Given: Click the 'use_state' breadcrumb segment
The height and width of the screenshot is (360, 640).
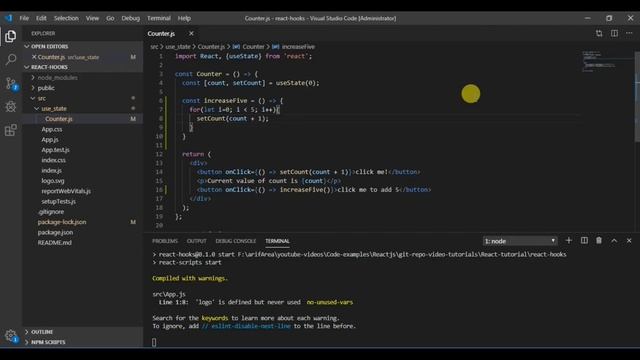Looking at the screenshot, I should point(178,47).
